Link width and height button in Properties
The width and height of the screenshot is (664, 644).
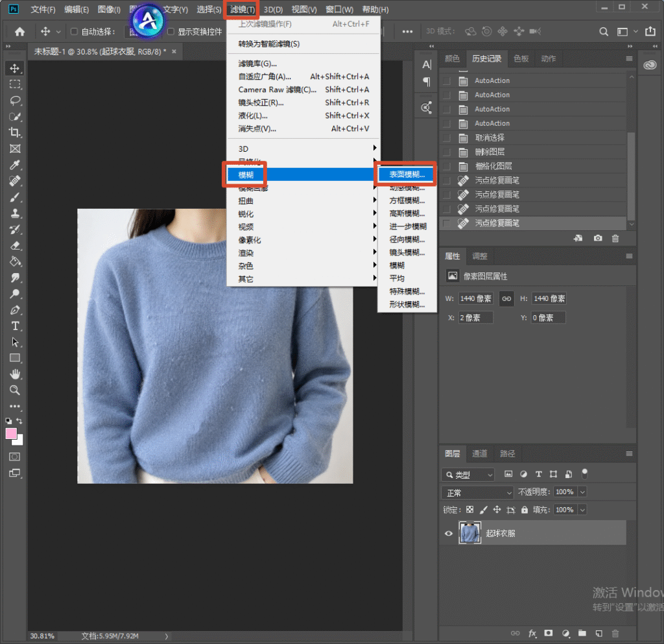click(506, 298)
